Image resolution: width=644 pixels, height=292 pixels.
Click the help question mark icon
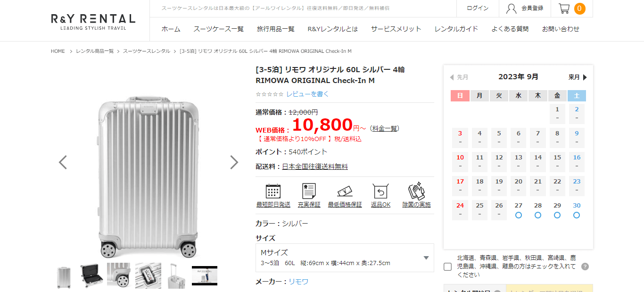585,267
